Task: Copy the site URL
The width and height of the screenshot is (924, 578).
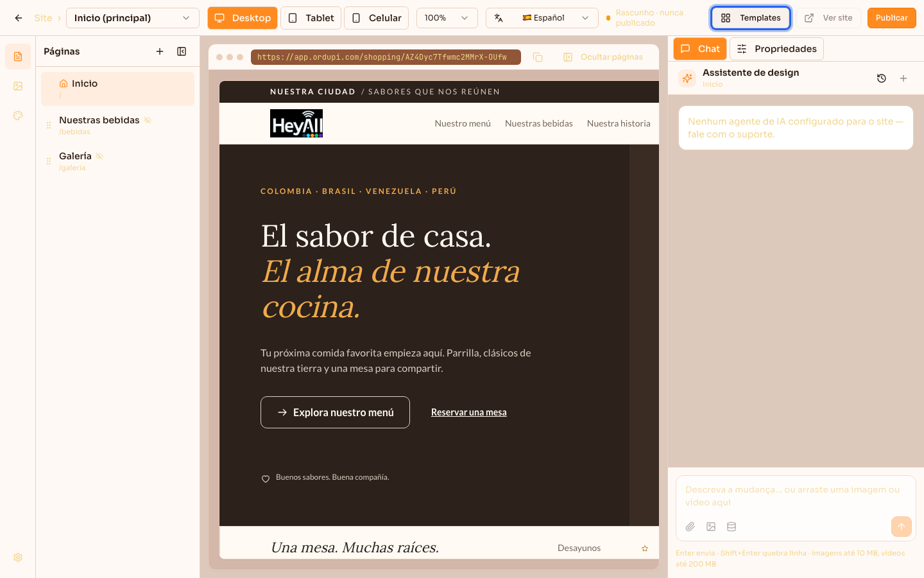Action: pyautogui.click(x=538, y=57)
